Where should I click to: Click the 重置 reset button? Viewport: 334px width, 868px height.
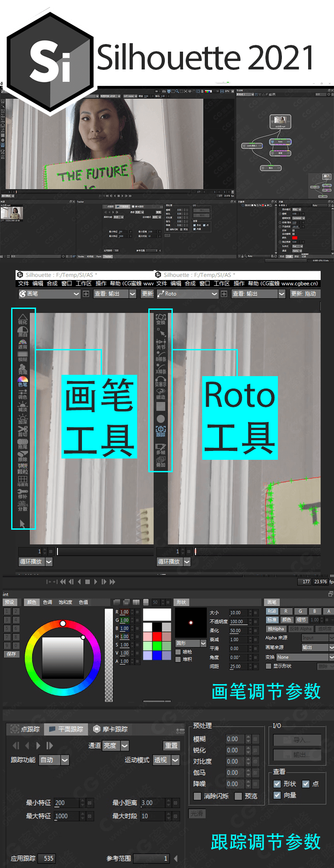(171, 746)
